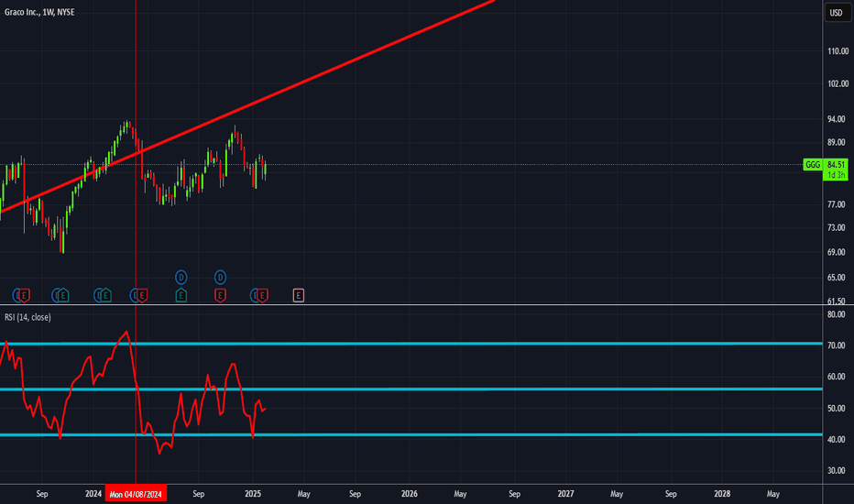The height and width of the screenshot is (504, 854).
Task: Click leftmost red earnings marker near Sep 2023
Action: pyautogui.click(x=24, y=295)
